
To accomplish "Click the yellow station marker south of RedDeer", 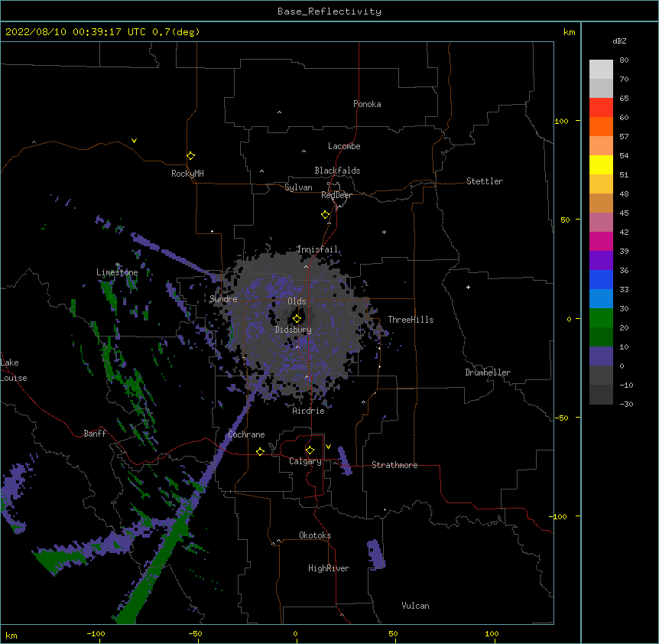I will click(x=326, y=215).
